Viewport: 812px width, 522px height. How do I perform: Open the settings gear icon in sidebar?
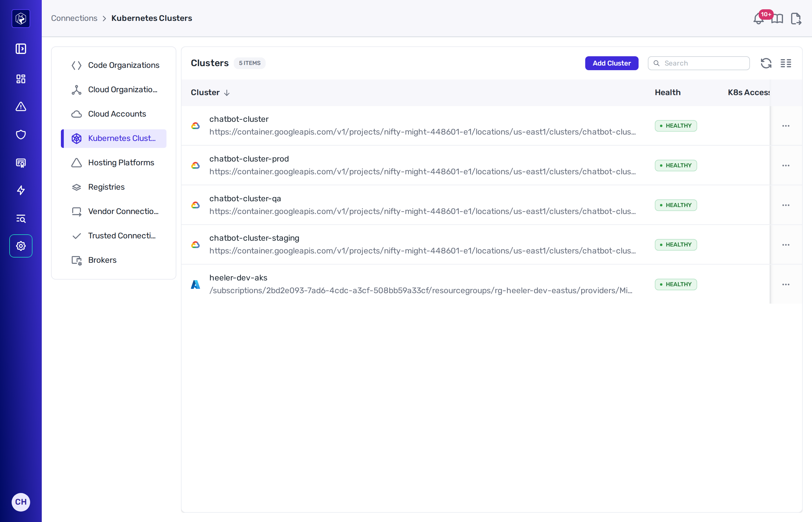(x=21, y=246)
